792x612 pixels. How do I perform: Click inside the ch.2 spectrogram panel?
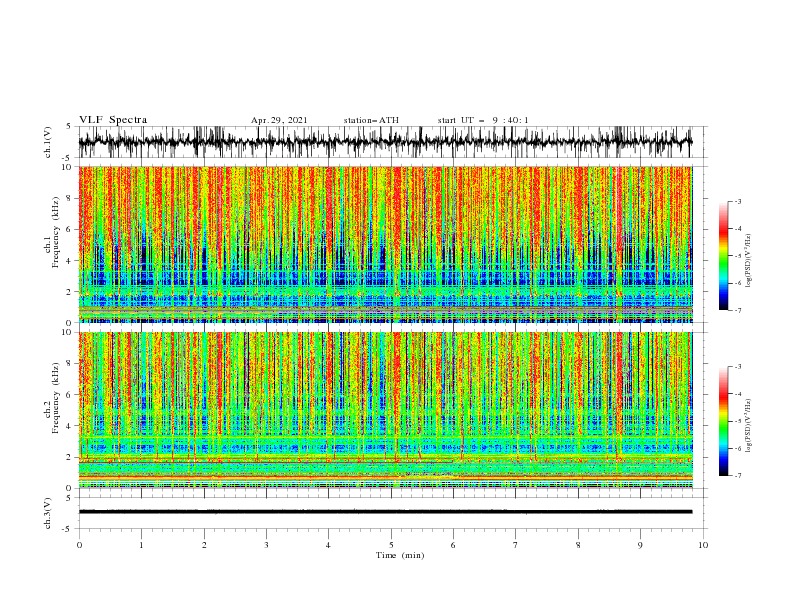[385, 410]
